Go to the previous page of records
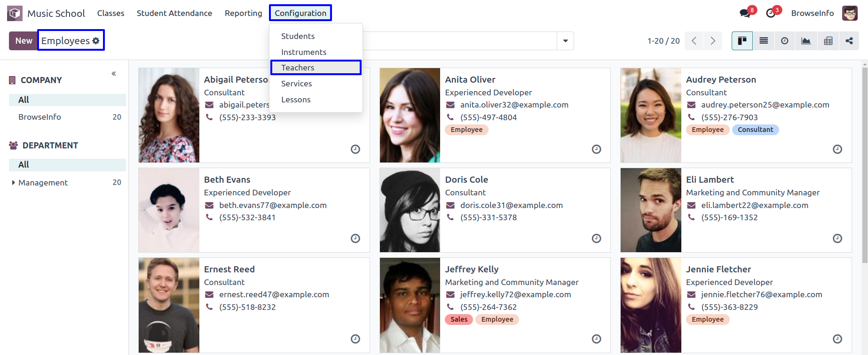The image size is (868, 355). [694, 41]
